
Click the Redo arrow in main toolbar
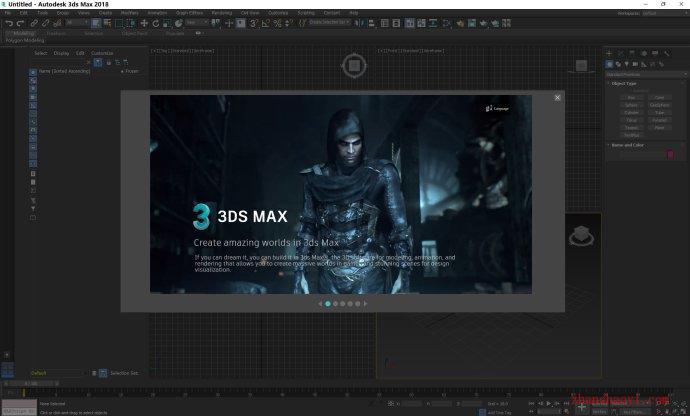(20, 23)
